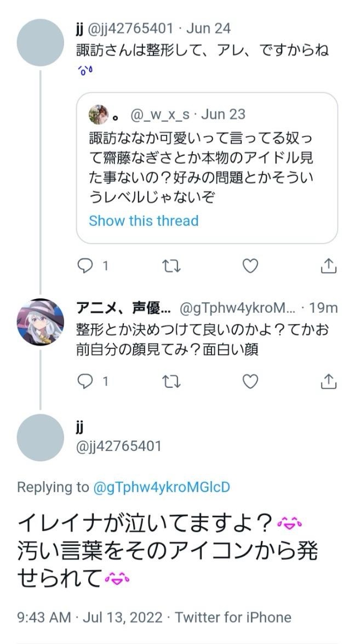Image resolution: width=355 pixels, height=644 pixels.
Task: Like the アニメ、声優 account's tweet
Action: [250, 381]
